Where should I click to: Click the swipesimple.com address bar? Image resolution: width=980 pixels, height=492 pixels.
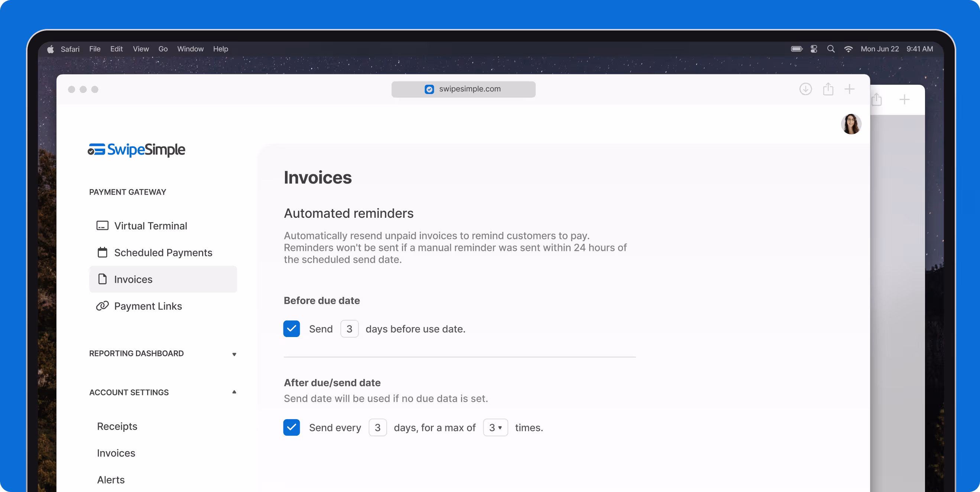(463, 89)
